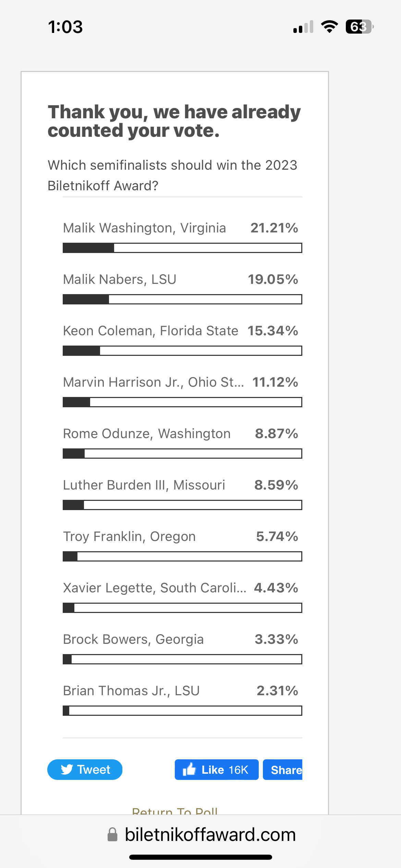Click the poll question heading text
401x868 pixels.
172,176
